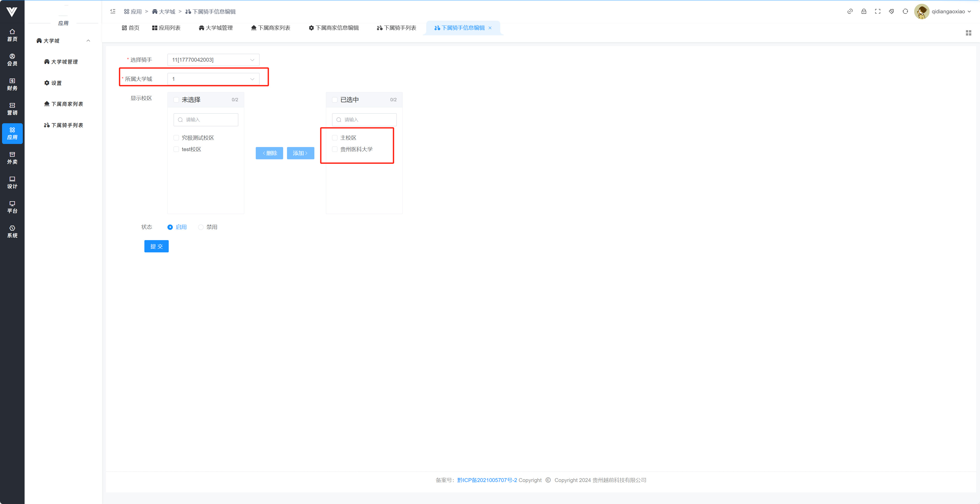Click the 提交 submit button

[156, 246]
